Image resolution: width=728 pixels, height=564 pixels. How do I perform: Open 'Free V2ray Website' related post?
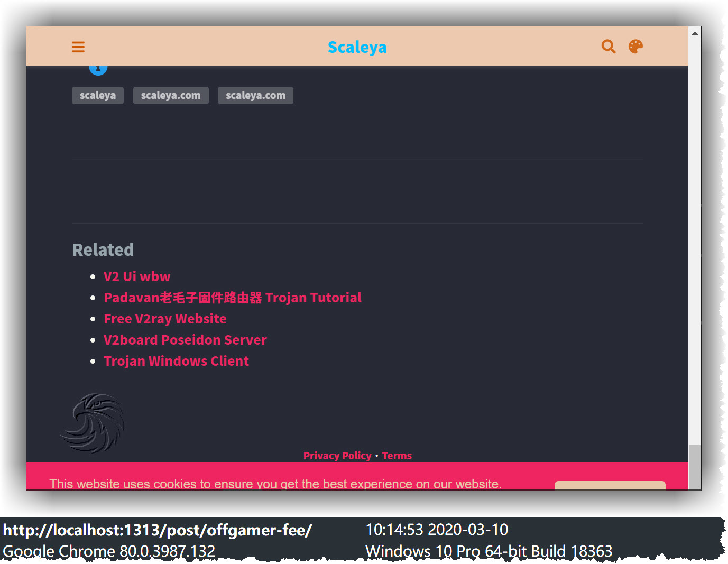pyautogui.click(x=165, y=319)
